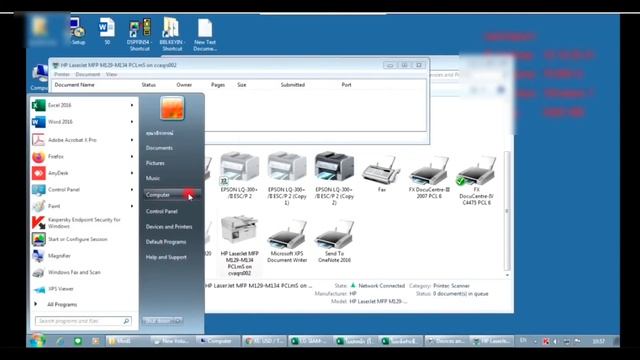This screenshot has width=640, height=360.
Task: Click the user account picture in the Start menu
Action: click(172, 108)
